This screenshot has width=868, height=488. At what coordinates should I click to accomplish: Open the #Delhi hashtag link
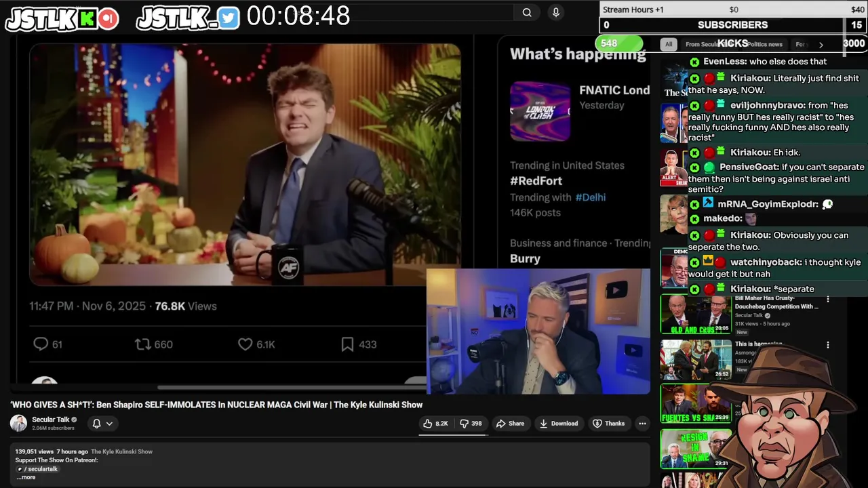tap(590, 197)
